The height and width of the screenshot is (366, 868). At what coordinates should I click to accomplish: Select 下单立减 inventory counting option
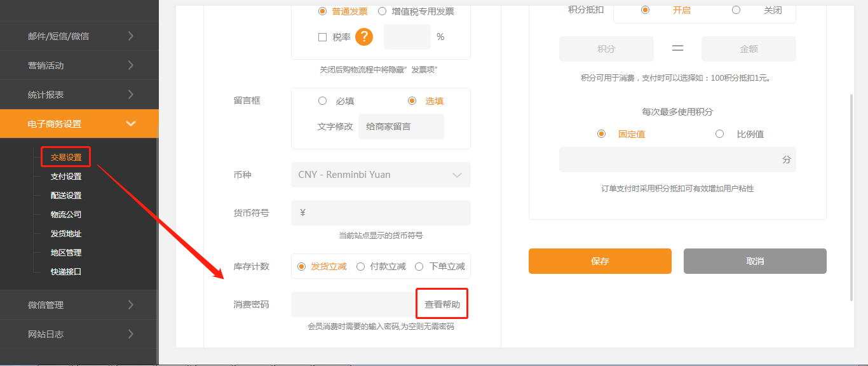419,267
